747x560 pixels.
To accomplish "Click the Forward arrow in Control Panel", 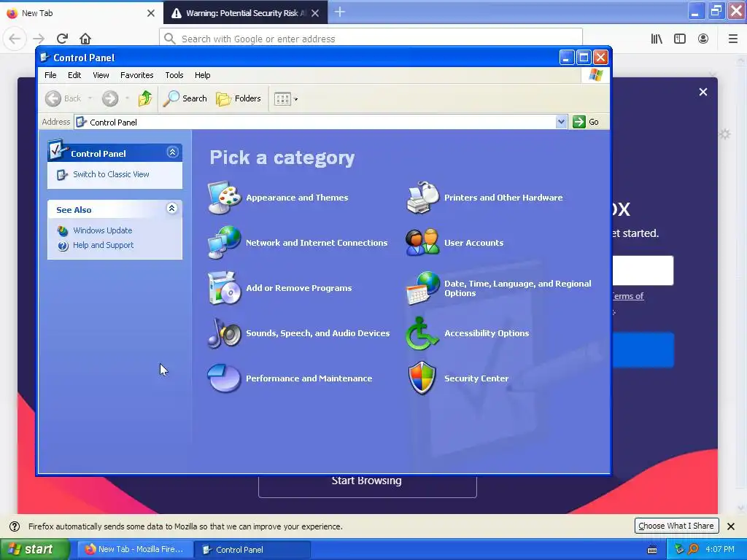I will point(110,98).
